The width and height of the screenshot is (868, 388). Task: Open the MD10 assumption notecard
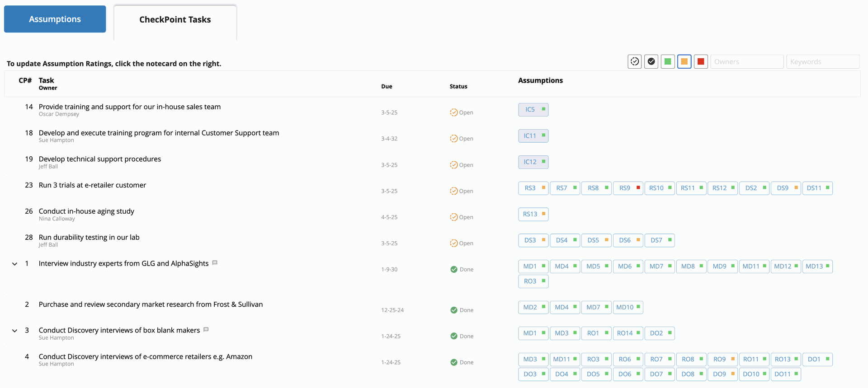628,308
